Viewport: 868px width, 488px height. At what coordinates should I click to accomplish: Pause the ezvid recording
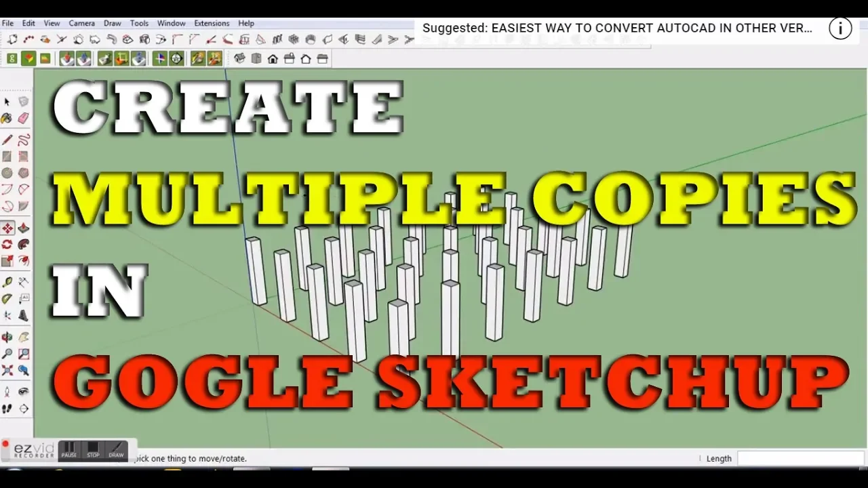tap(69, 450)
